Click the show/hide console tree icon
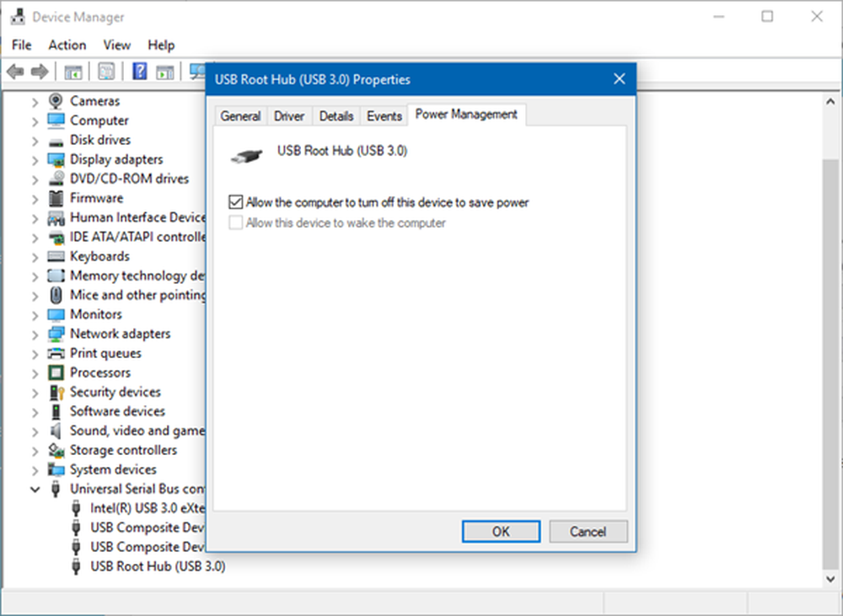Viewport: 843px width, 616px height. point(73,72)
